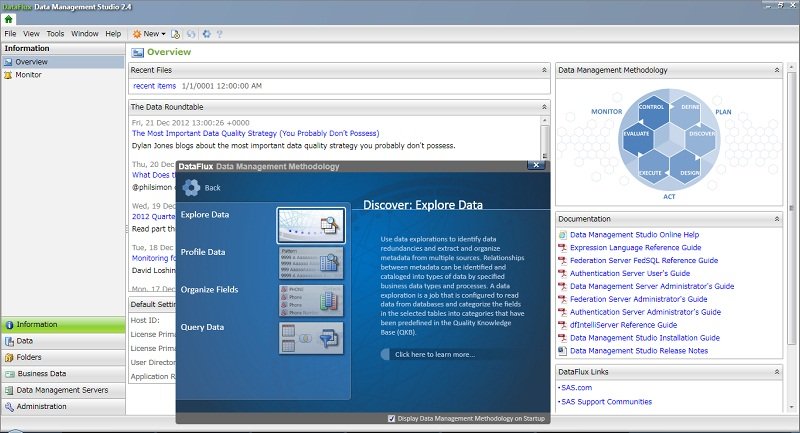Image resolution: width=800 pixels, height=433 pixels.
Task: Open the SAS.com link
Action: [x=577, y=388]
